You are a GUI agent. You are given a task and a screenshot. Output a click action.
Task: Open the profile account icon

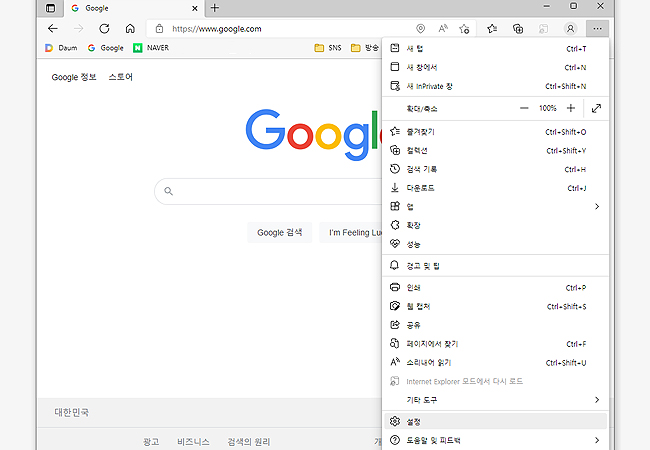pyautogui.click(x=570, y=29)
